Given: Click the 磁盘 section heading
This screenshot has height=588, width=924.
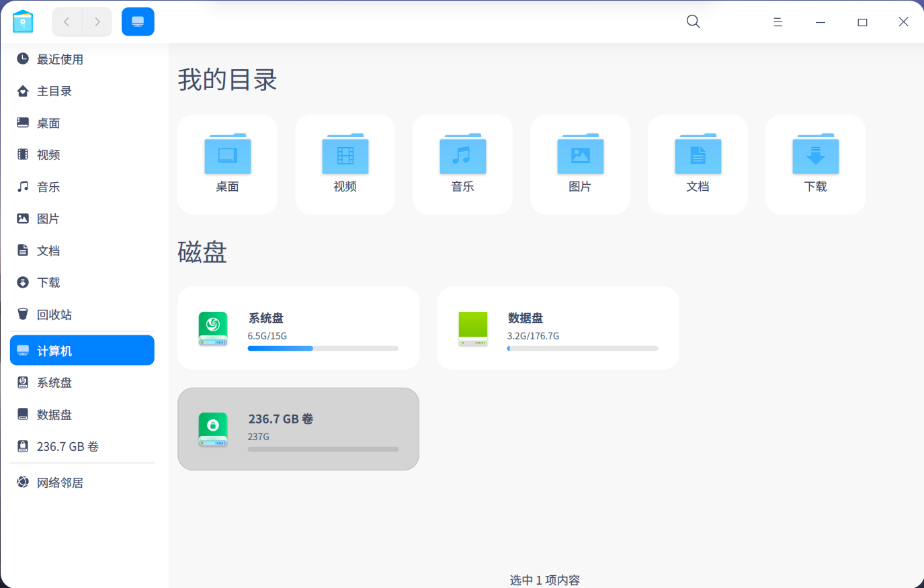Looking at the screenshot, I should (202, 253).
